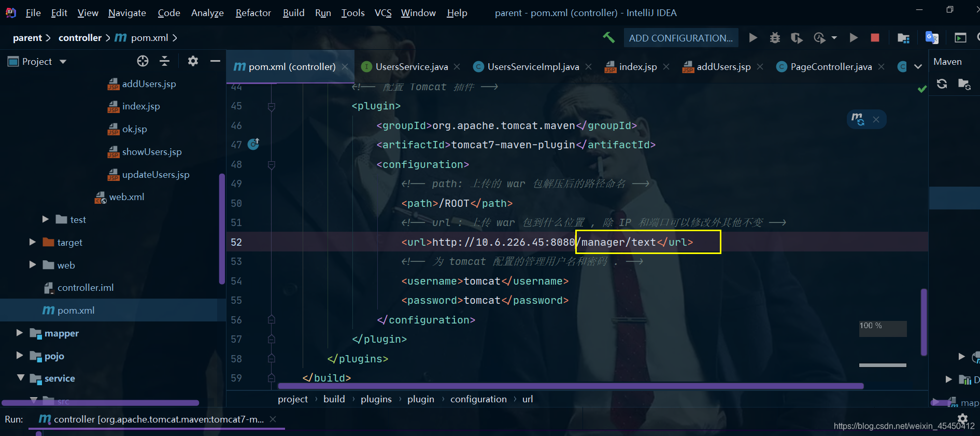This screenshot has height=436, width=980.
Task: Collapse the service module
Action: pyautogui.click(x=21, y=378)
